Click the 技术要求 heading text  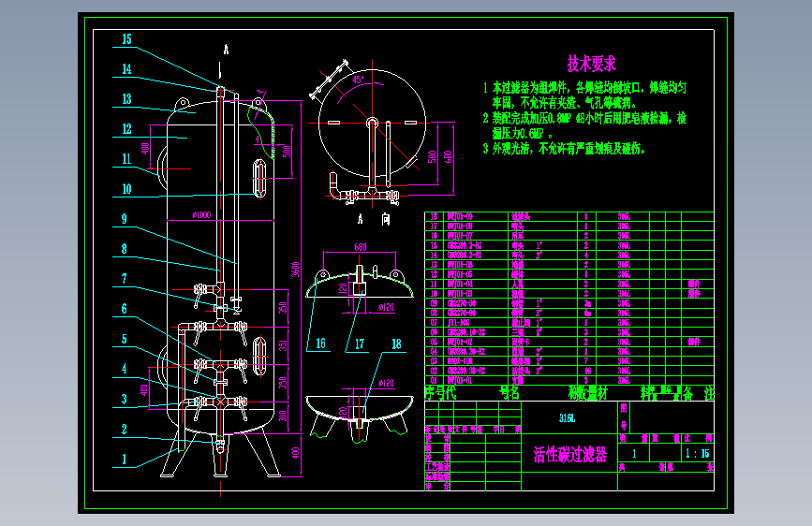(591, 64)
